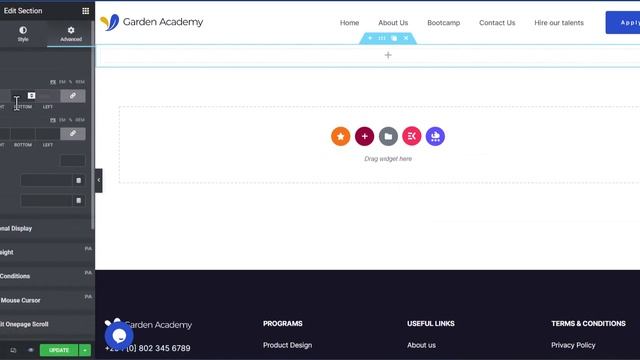640x360 pixels.
Task: Click small numeric field below dimension rows
Action: tap(73, 160)
